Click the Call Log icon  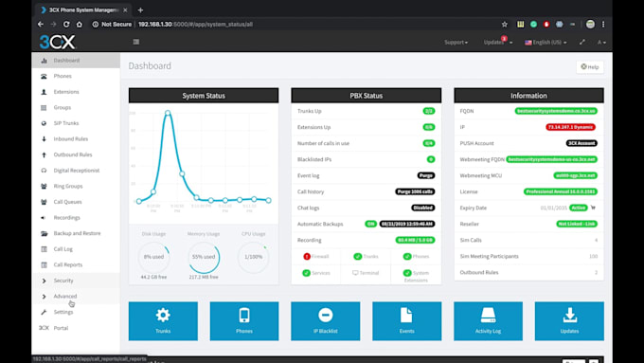(44, 249)
